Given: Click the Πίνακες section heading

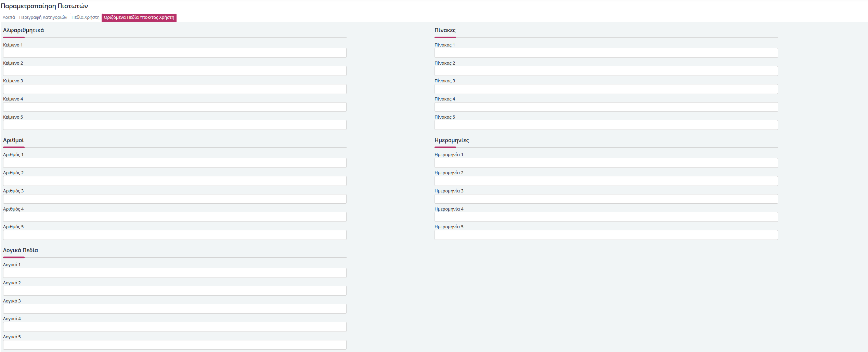Looking at the screenshot, I should (445, 30).
